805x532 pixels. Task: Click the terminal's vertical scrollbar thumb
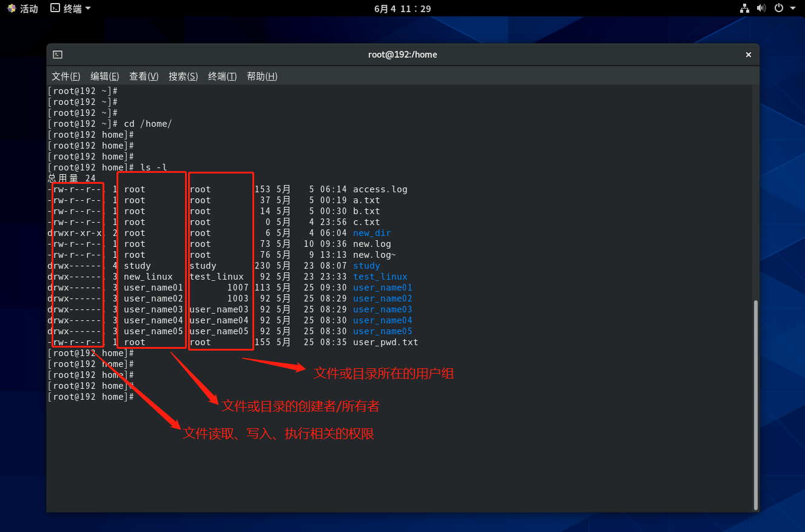[755, 403]
